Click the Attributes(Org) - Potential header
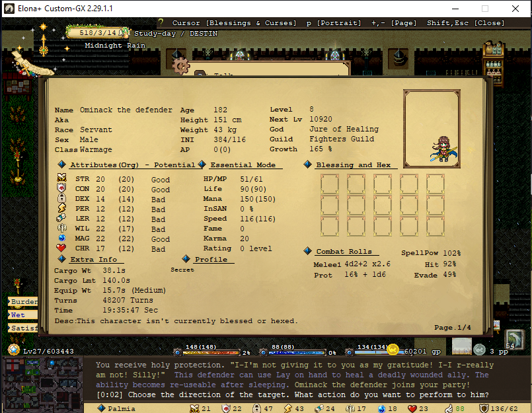532x413 pixels. click(x=132, y=165)
